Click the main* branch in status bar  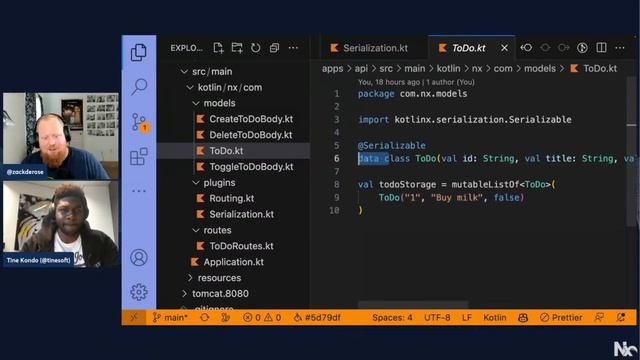[170, 317]
